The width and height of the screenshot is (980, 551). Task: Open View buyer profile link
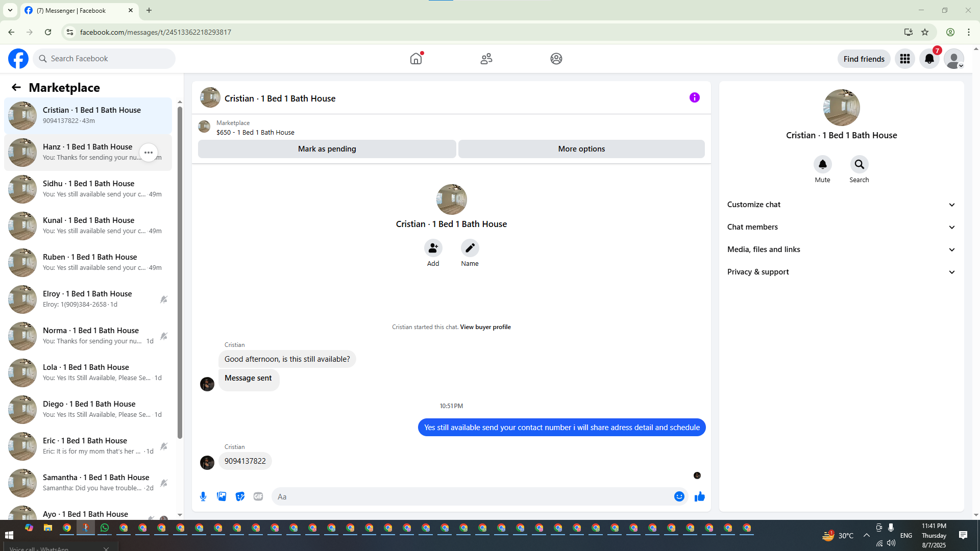485,327
